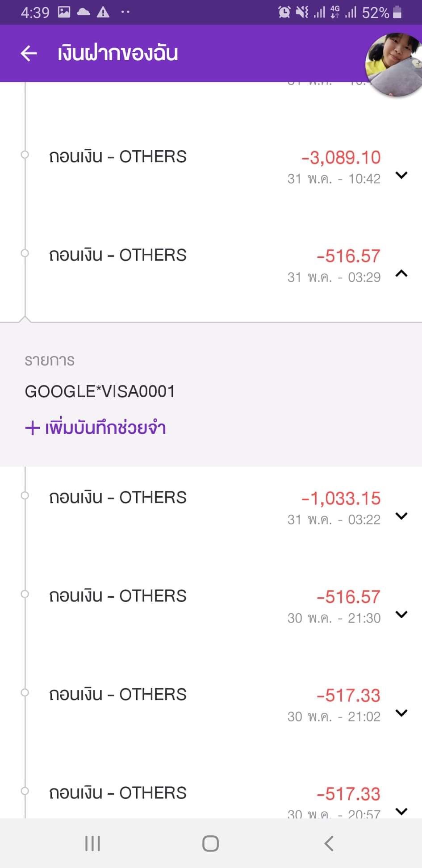422x868 pixels.
Task: Expand the 30 พ.ค. 20:57 transaction
Action: point(401,811)
